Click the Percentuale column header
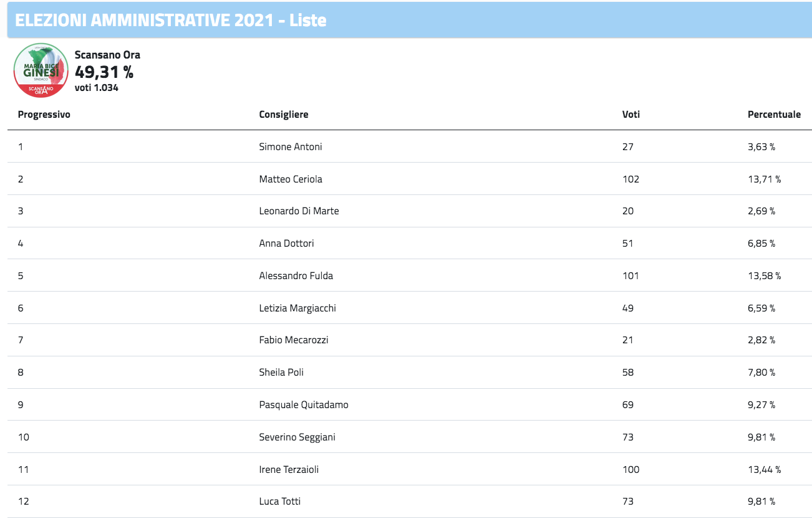Screen dimensions: 812x529 [x=774, y=115]
